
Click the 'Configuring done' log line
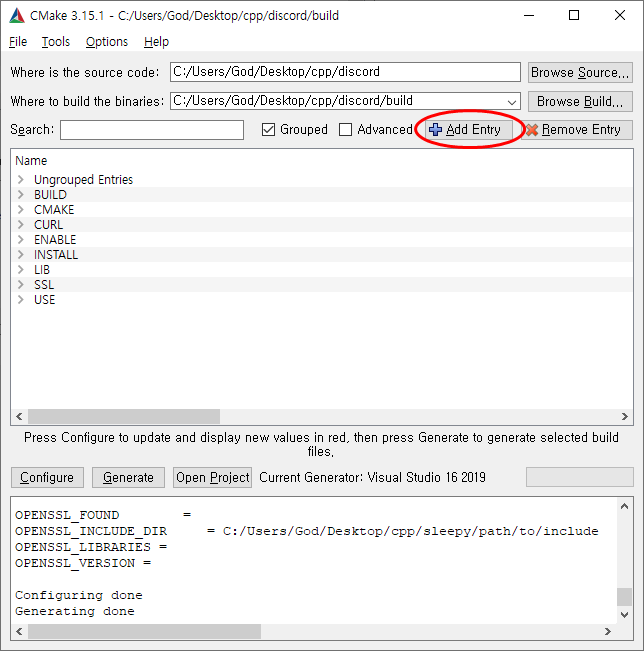[79, 595]
